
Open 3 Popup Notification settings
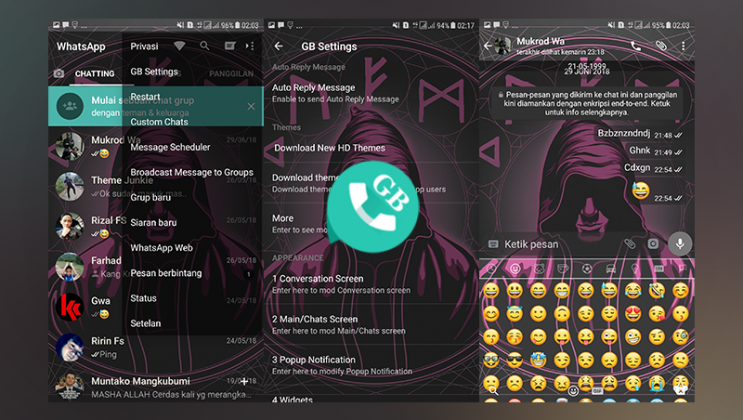(371, 365)
